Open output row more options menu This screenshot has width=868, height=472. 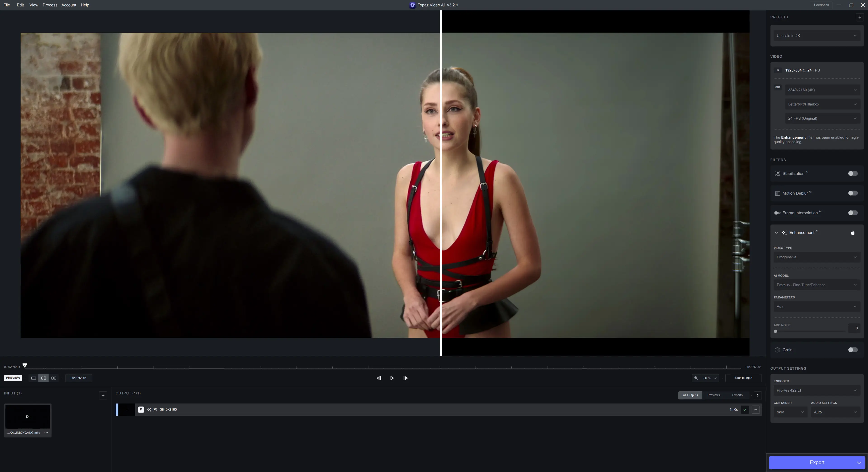[x=756, y=410]
